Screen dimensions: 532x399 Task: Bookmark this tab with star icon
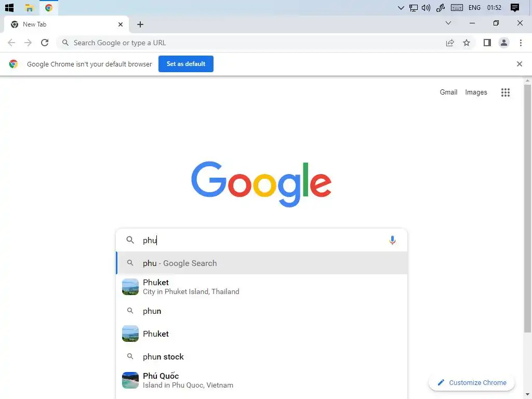tap(467, 43)
